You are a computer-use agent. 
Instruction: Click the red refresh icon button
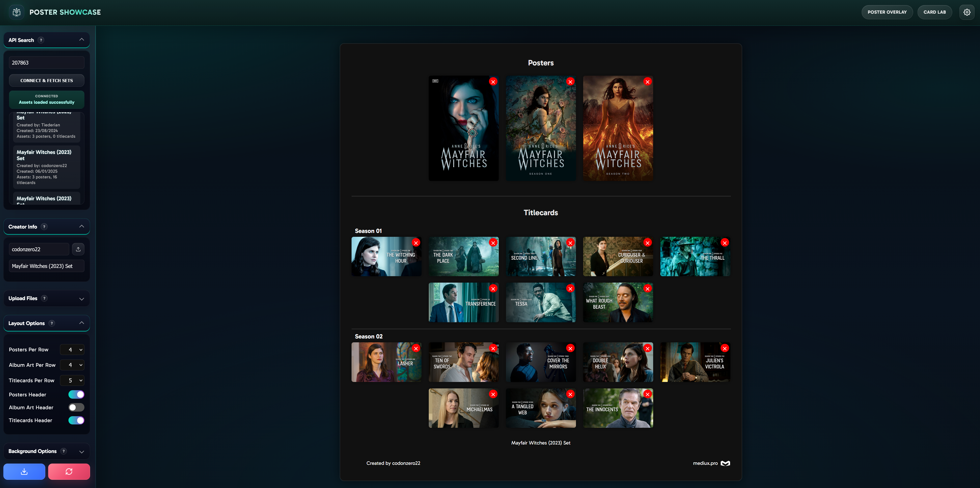click(x=69, y=472)
